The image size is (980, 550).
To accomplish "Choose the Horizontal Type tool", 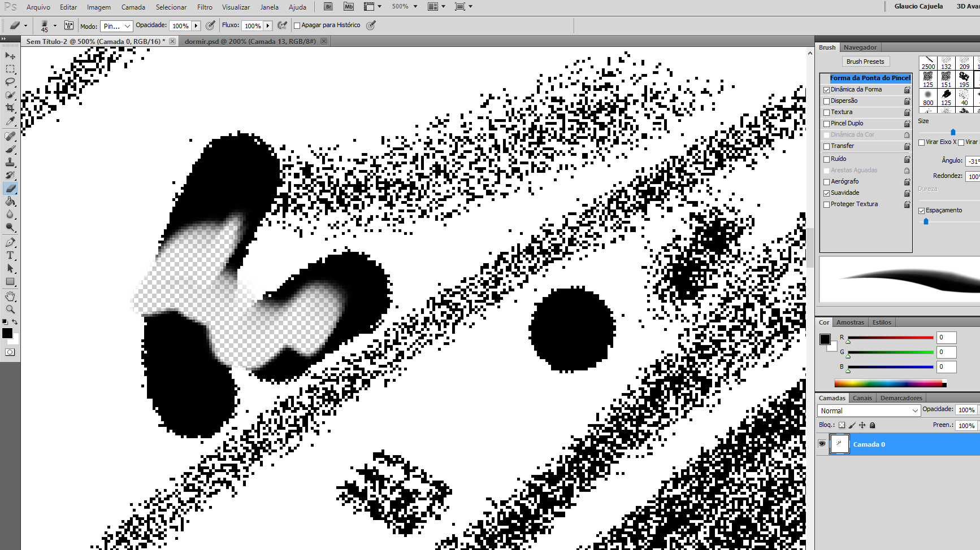I will [x=10, y=255].
